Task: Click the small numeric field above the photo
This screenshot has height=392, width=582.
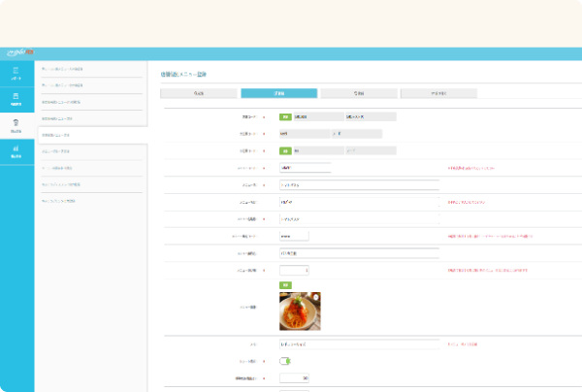Action: point(294,270)
